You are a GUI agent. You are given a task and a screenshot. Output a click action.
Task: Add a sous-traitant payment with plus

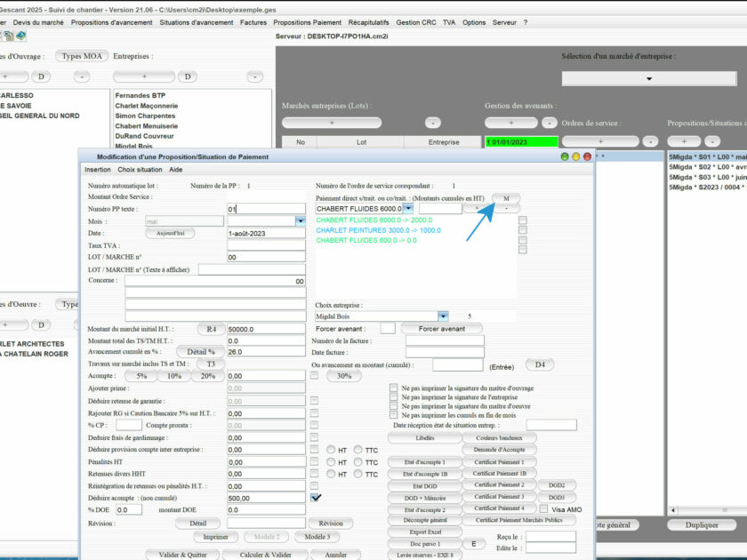pos(478,208)
